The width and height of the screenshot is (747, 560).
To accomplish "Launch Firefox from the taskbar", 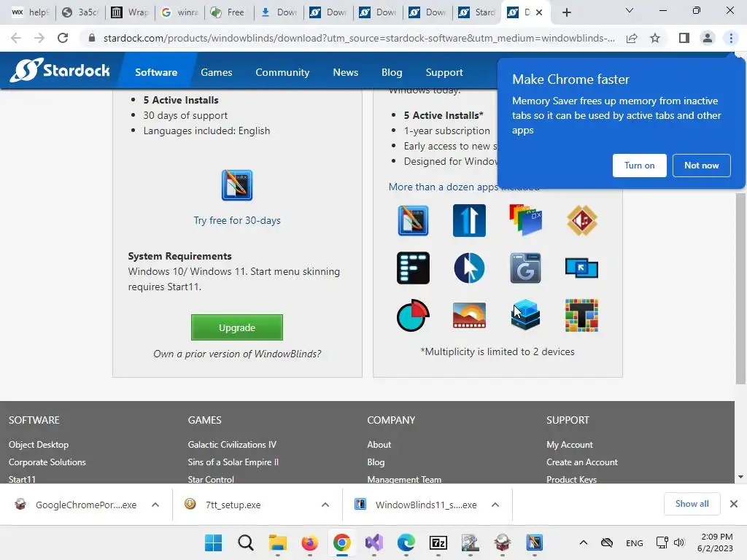I will pyautogui.click(x=310, y=542).
